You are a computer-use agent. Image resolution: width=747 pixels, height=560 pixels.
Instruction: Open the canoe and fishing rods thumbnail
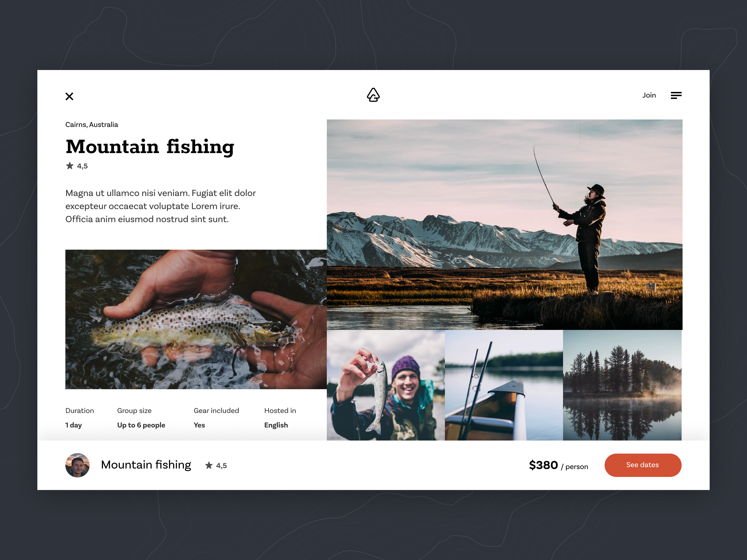[504, 385]
